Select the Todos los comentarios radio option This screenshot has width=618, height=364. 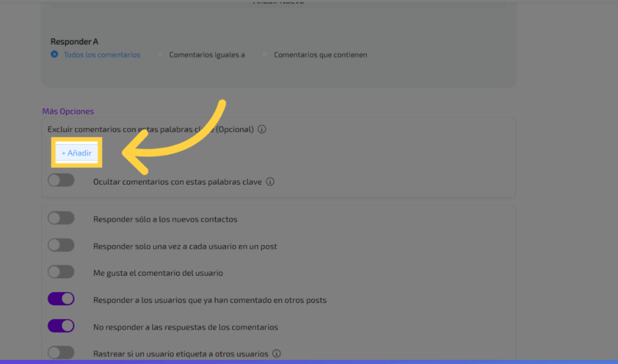pyautogui.click(x=55, y=54)
